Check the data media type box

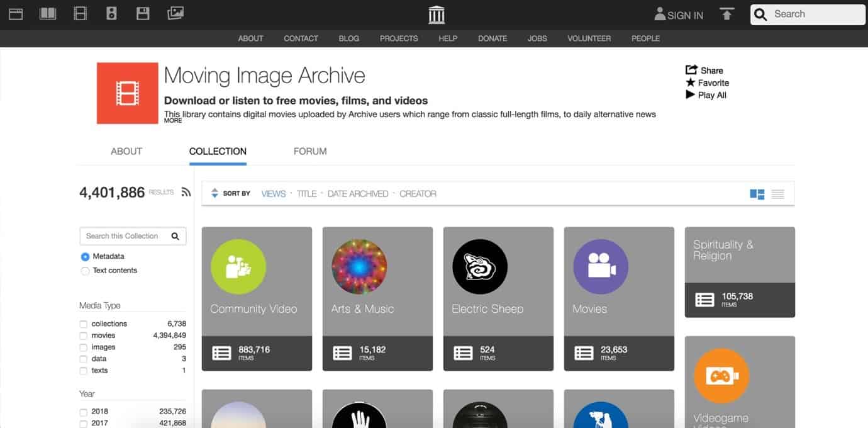84,359
